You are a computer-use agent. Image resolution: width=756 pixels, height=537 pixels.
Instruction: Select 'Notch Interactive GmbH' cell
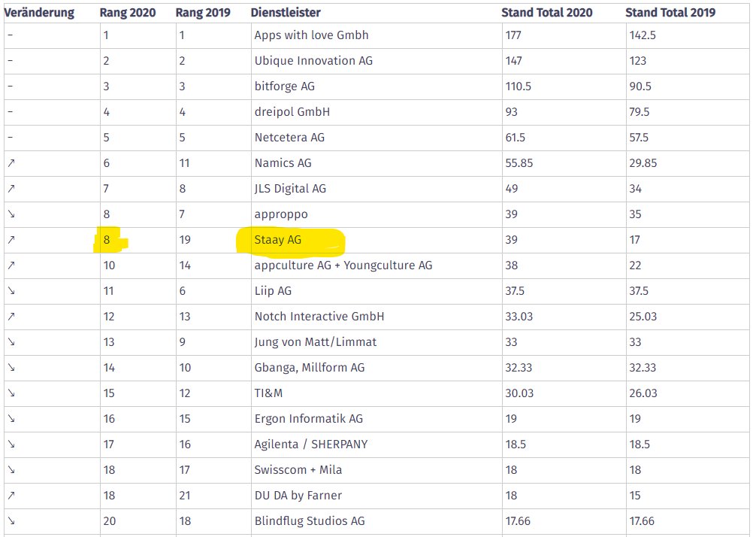point(376,317)
